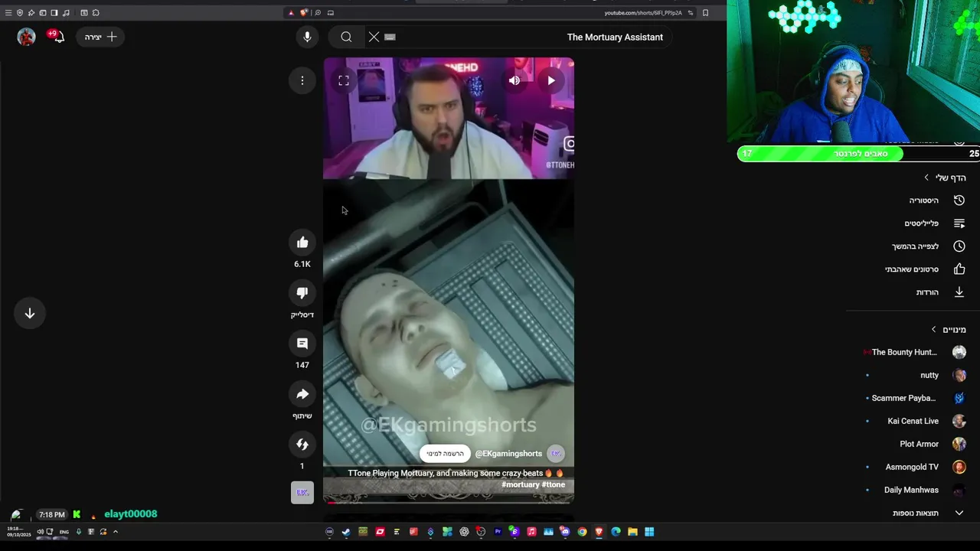Open Google Chrome from the taskbar
Image resolution: width=980 pixels, height=551 pixels.
coord(582,532)
